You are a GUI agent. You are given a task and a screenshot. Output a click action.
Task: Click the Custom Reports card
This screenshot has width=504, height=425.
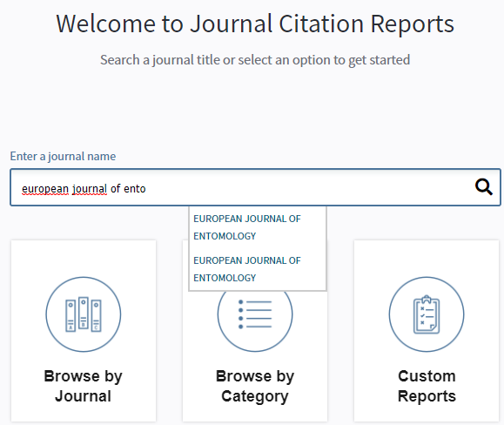pos(427,330)
